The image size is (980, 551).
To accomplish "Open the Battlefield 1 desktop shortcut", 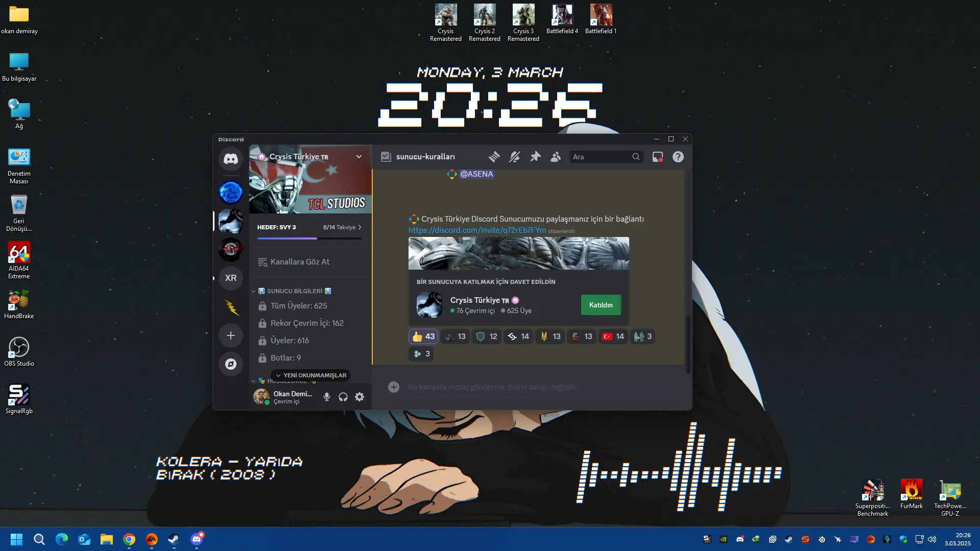I will pyautogui.click(x=601, y=19).
